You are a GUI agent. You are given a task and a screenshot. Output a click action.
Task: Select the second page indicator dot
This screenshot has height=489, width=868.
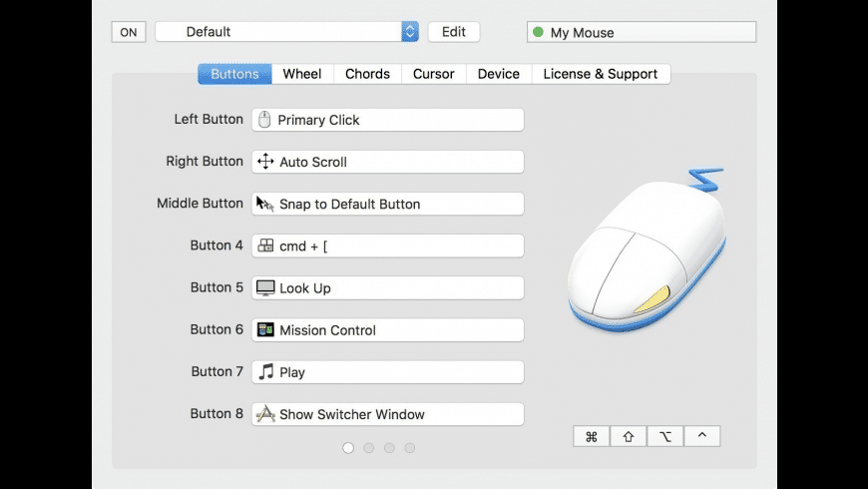tap(369, 448)
